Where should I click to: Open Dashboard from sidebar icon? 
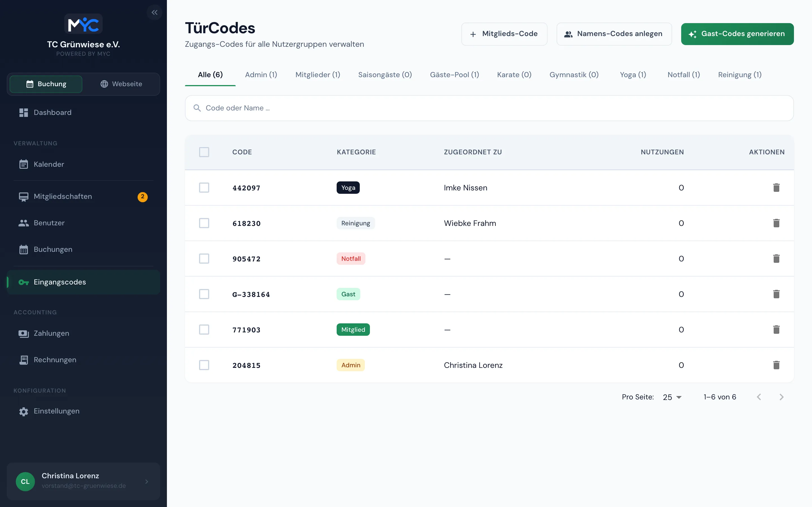(x=23, y=113)
